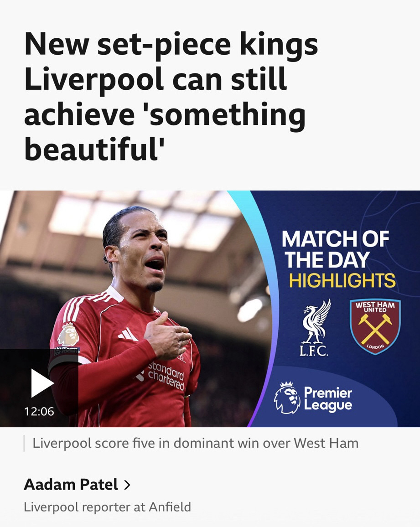Open Aadam Patel's author page
The width and height of the screenshot is (420, 527).
71,484
